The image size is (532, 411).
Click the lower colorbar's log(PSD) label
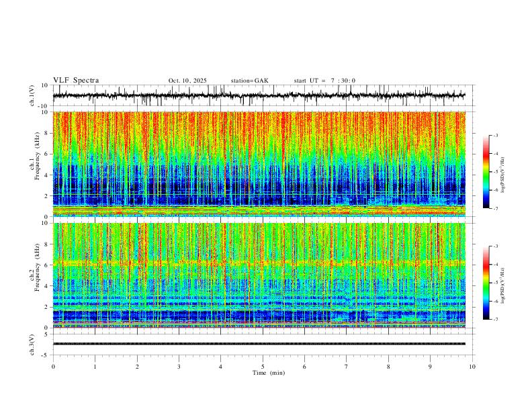point(503,285)
